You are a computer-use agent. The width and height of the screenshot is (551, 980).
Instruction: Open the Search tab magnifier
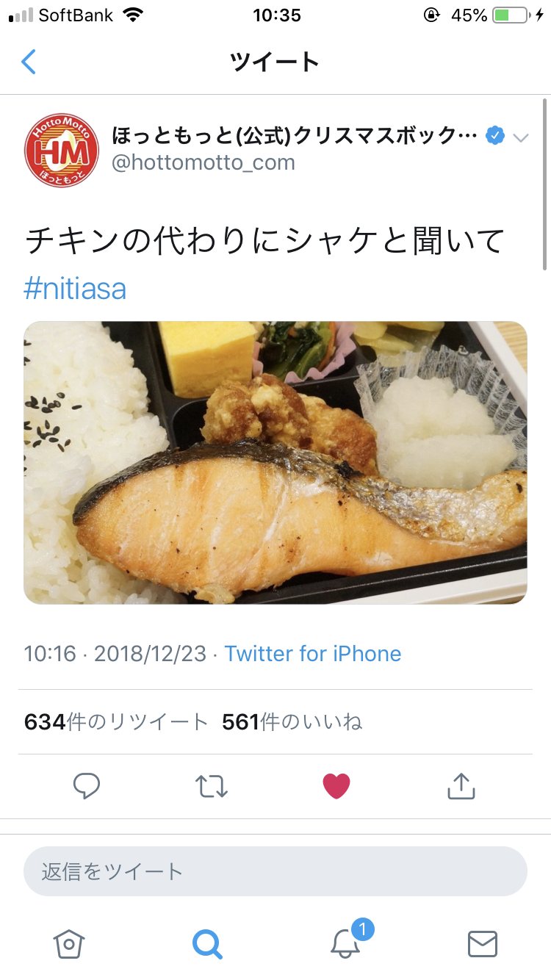pyautogui.click(x=207, y=943)
